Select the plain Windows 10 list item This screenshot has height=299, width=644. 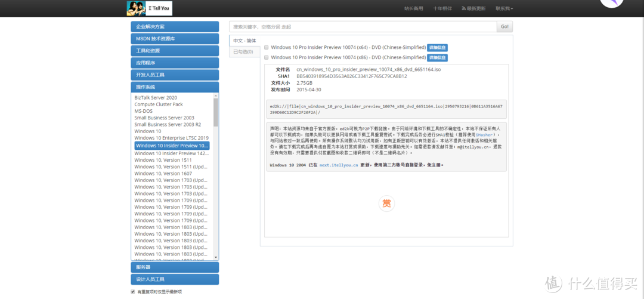pyautogui.click(x=148, y=131)
